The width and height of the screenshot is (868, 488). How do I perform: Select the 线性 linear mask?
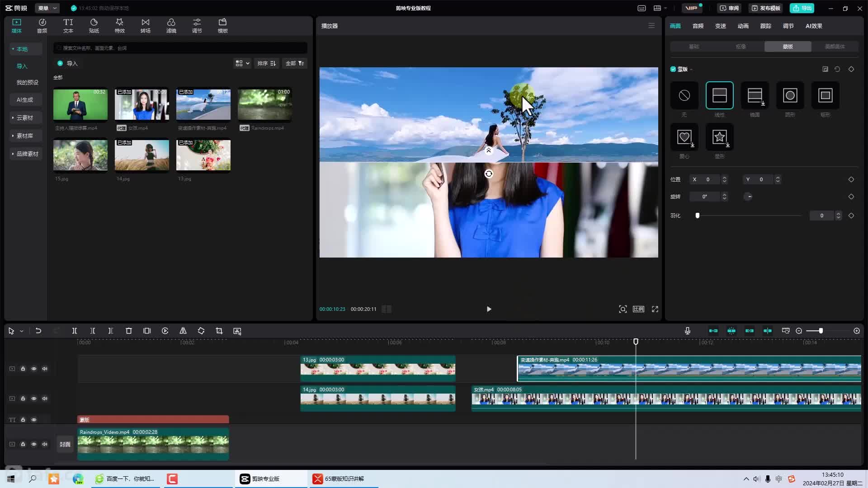coord(719,95)
